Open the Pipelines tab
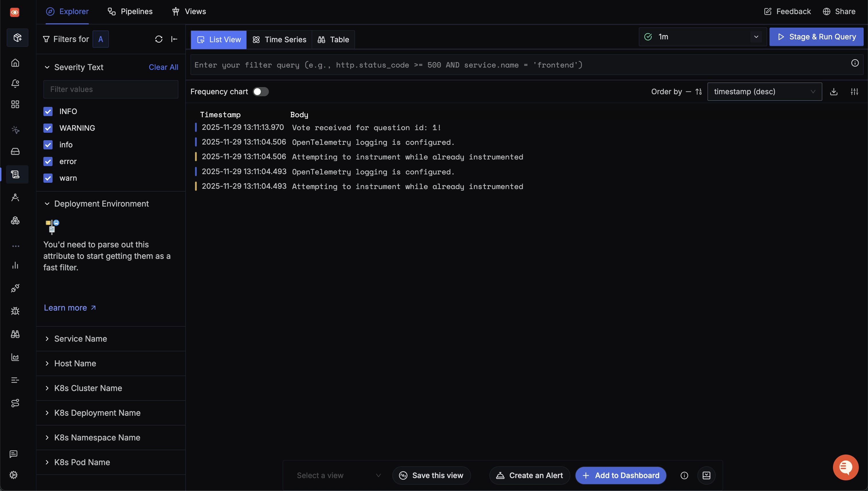868x491 pixels. click(x=130, y=11)
